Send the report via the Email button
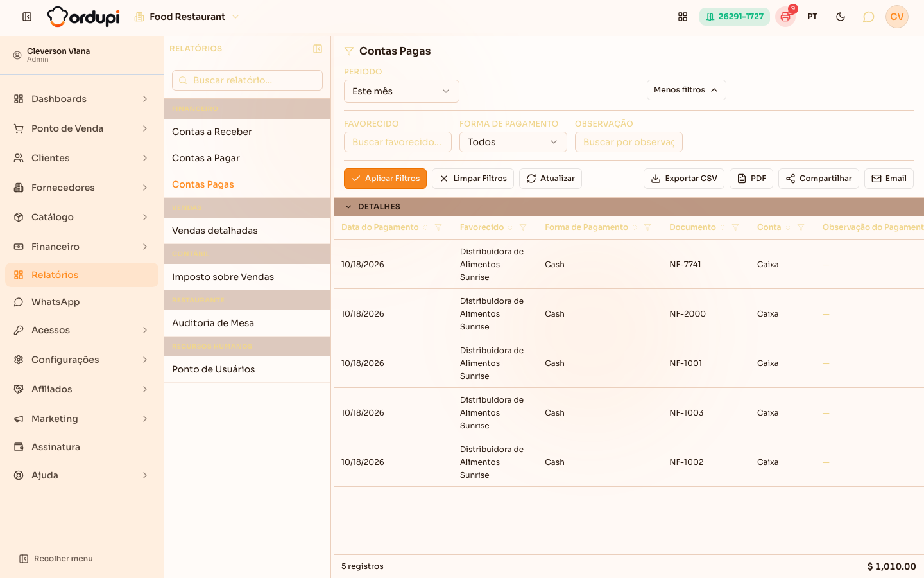Viewport: 924px width, 578px height. (889, 179)
